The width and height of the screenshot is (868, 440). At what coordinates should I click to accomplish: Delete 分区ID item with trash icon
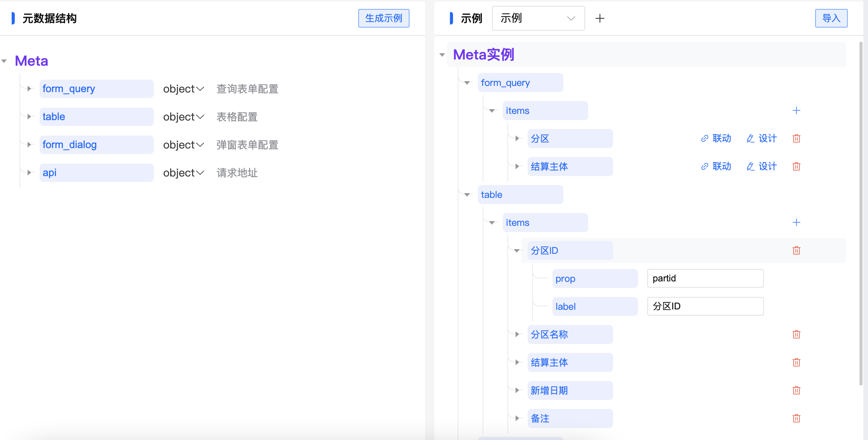tap(797, 250)
